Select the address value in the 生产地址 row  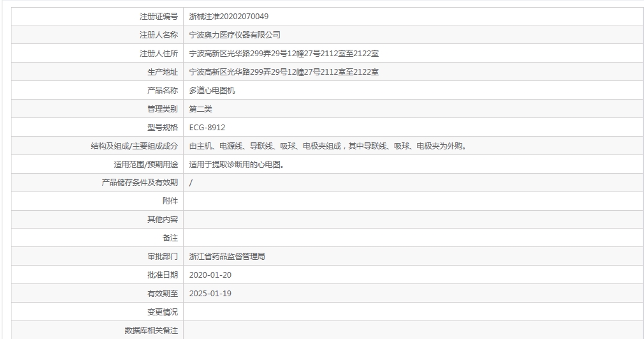click(x=284, y=72)
